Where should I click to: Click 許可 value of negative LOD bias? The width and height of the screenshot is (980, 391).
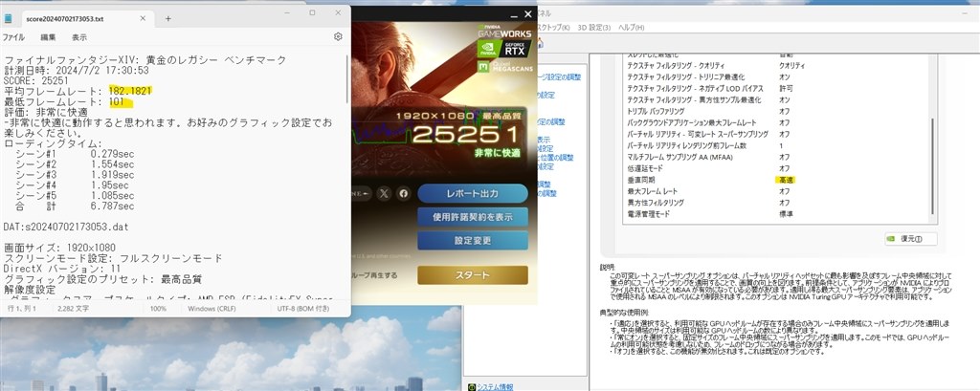click(786, 89)
